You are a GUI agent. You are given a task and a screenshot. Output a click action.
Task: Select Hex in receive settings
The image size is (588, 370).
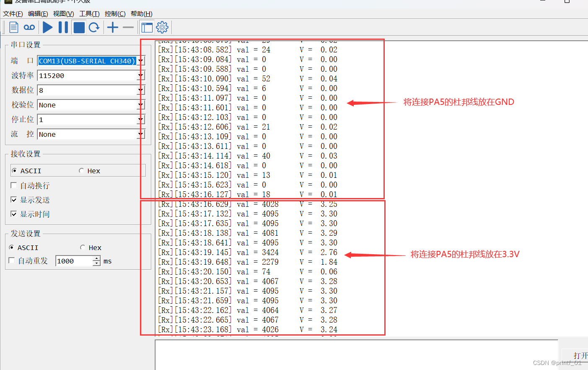coord(90,171)
